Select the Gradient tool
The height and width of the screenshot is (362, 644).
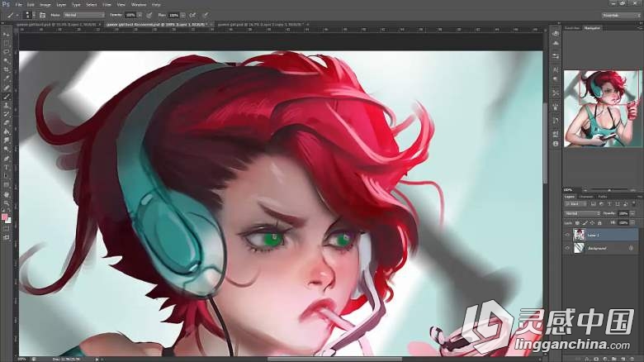click(x=6, y=131)
